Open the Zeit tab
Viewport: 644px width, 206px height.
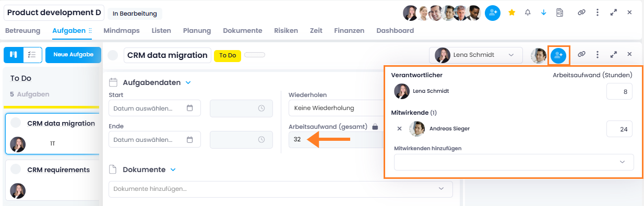316,31
